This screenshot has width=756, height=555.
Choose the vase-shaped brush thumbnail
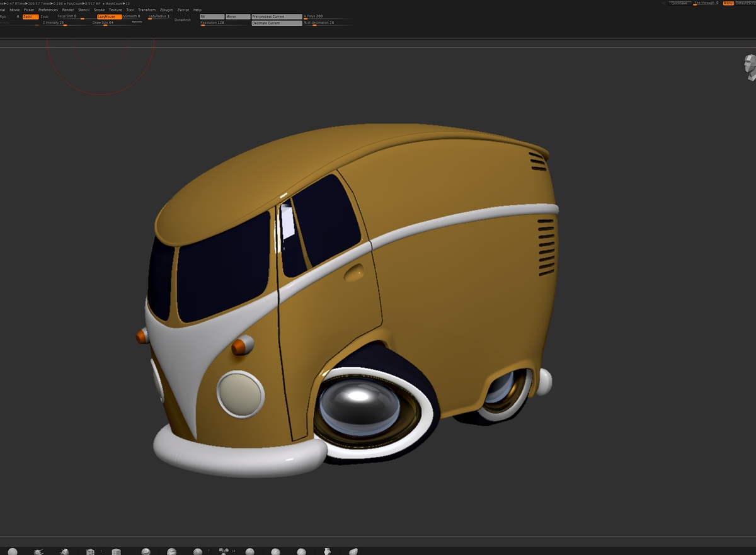[x=326, y=551]
